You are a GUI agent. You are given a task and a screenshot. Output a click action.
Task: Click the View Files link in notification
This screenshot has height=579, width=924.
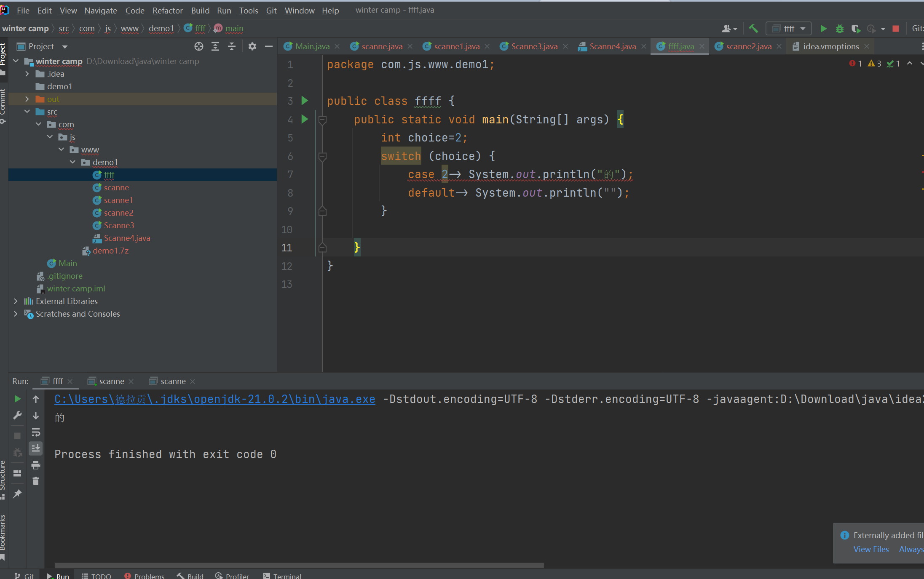point(871,549)
